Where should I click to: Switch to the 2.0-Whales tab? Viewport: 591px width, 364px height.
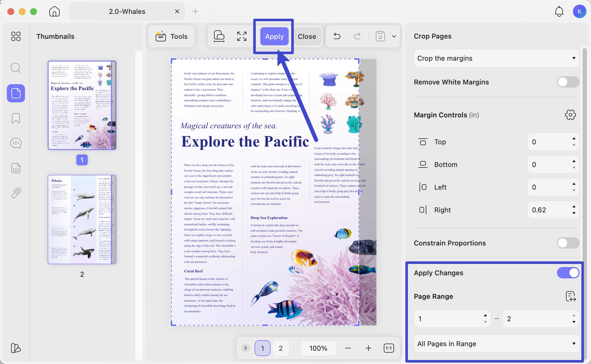point(127,11)
